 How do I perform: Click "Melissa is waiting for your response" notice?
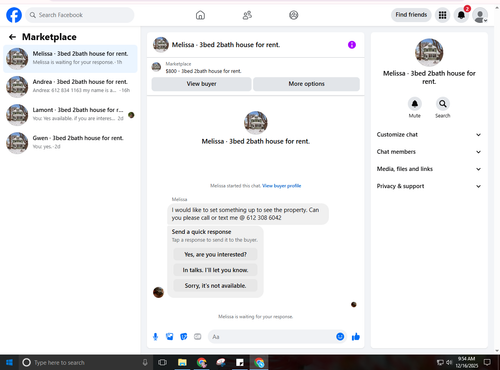[256, 317]
